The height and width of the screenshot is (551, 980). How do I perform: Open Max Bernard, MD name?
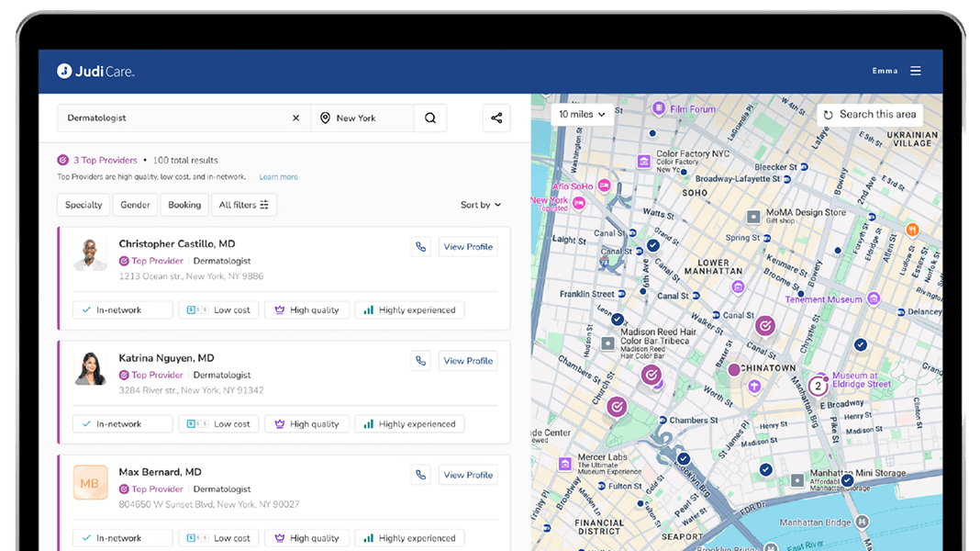tap(160, 472)
